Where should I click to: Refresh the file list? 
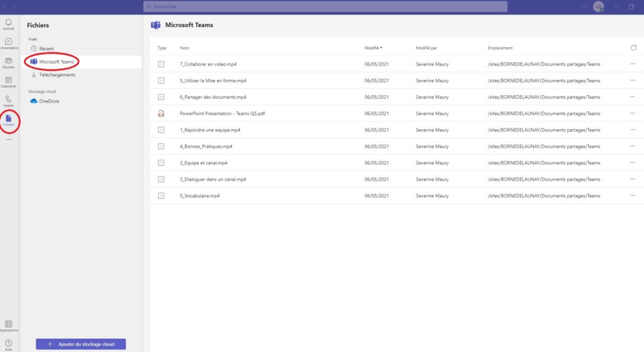pos(633,47)
